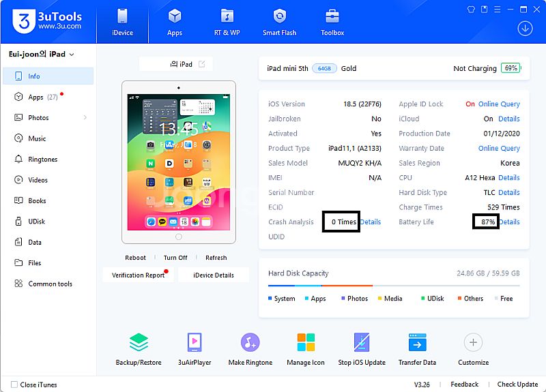
Task: Click the UDID field label
Action: [x=276, y=237]
